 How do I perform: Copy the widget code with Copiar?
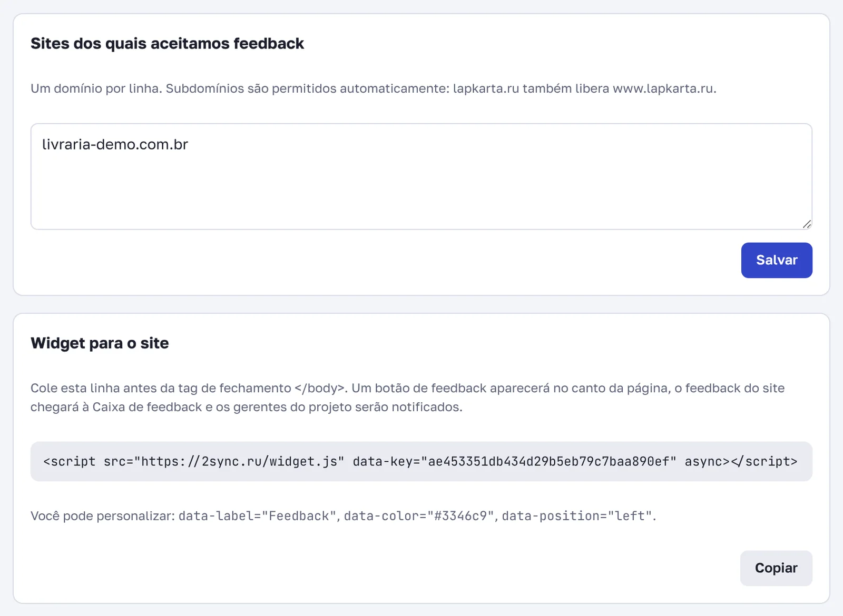pyautogui.click(x=776, y=568)
